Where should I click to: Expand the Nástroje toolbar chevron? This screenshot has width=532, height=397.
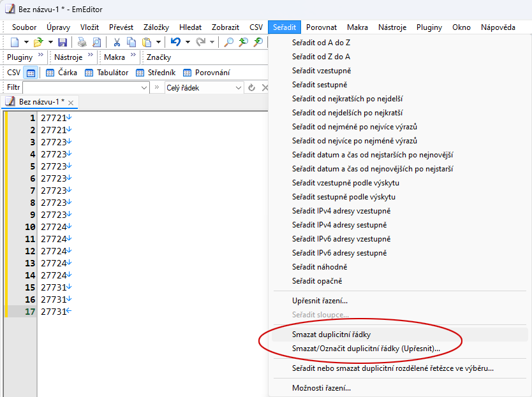point(90,55)
